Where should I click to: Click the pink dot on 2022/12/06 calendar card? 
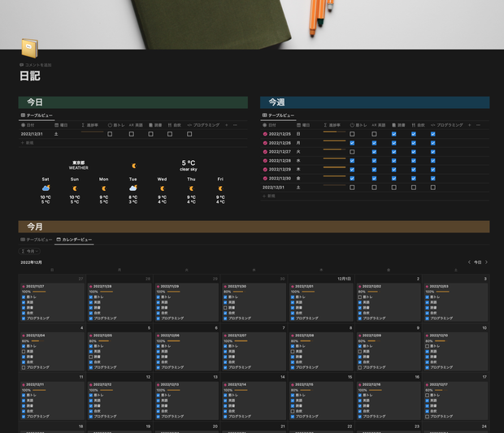pos(159,336)
